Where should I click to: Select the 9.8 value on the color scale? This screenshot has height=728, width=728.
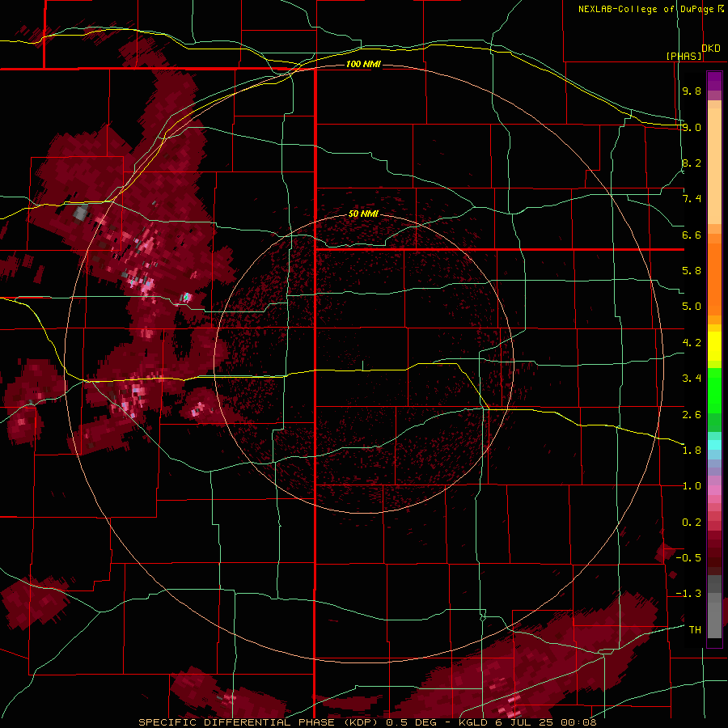(692, 91)
